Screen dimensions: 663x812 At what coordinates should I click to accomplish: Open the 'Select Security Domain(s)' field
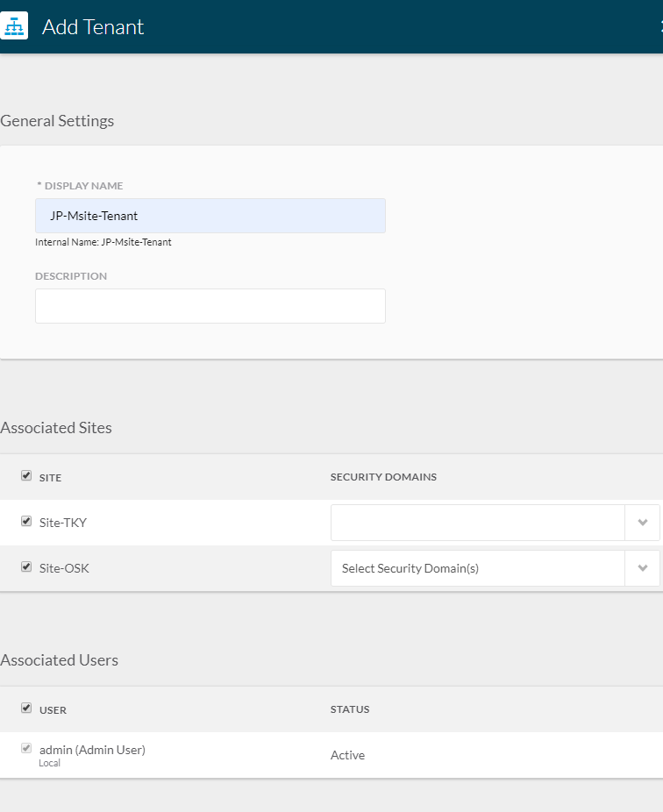pyautogui.click(x=477, y=568)
